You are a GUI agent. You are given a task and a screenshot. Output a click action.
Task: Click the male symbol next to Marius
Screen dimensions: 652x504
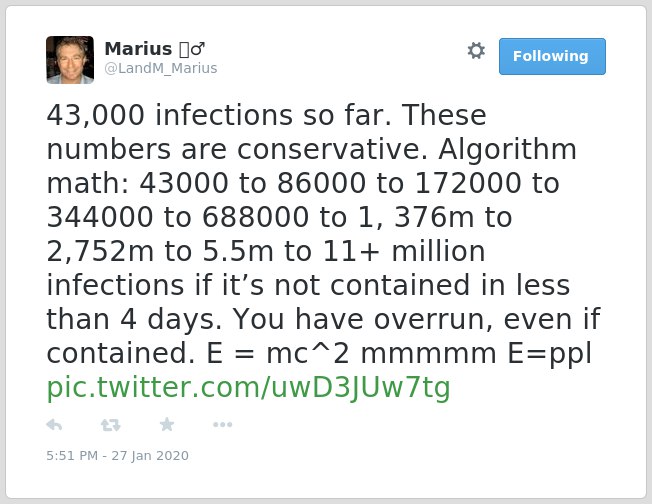click(198, 49)
